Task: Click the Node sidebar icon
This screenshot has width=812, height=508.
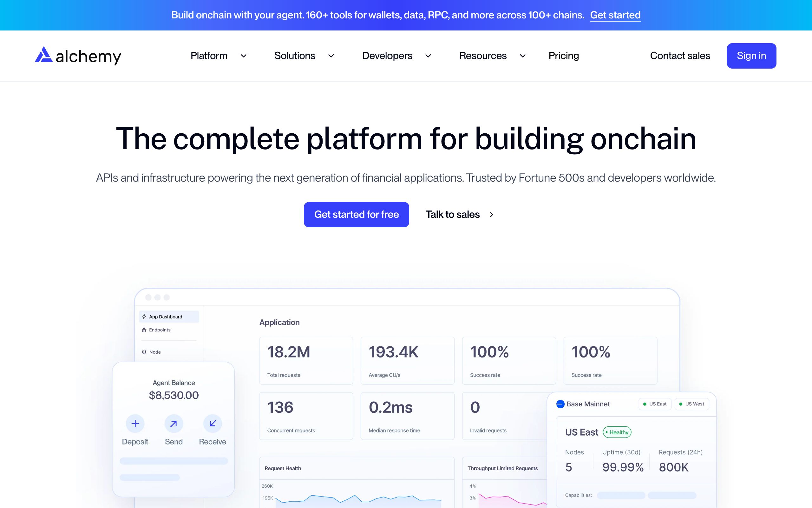Action: [x=144, y=352]
